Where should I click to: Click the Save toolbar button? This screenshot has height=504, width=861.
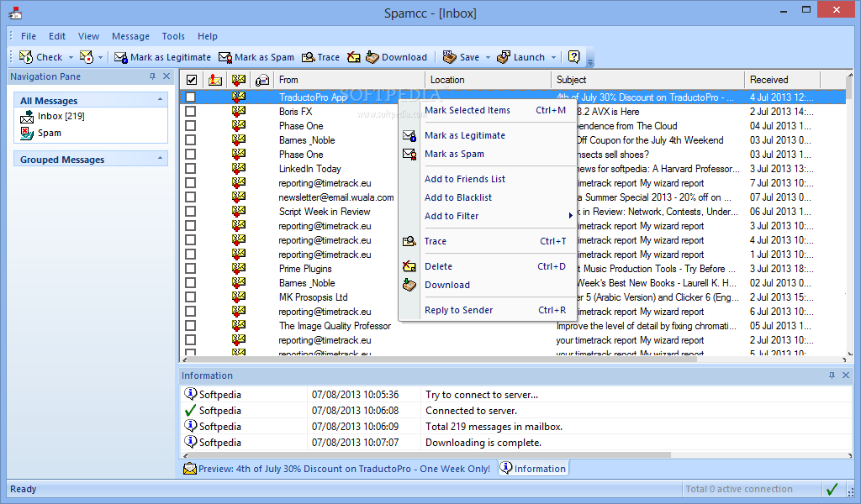click(462, 57)
